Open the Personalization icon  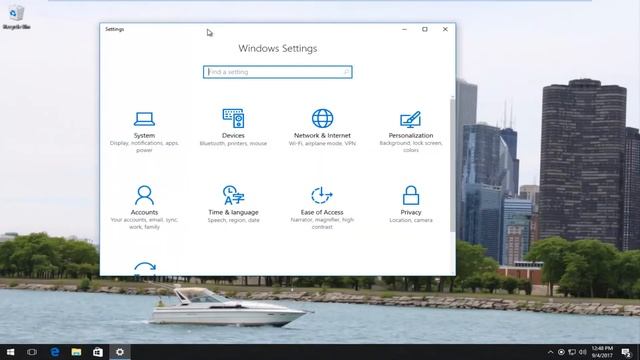point(411,119)
